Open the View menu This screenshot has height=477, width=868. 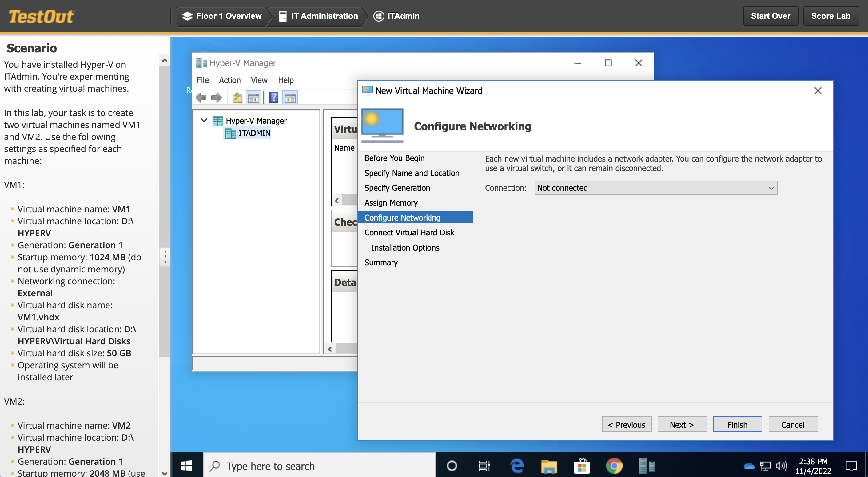[259, 80]
